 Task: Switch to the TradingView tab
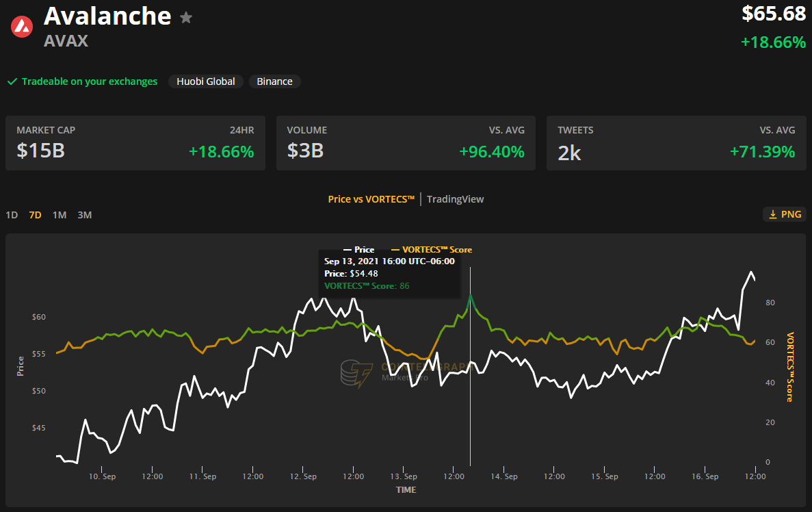(455, 199)
